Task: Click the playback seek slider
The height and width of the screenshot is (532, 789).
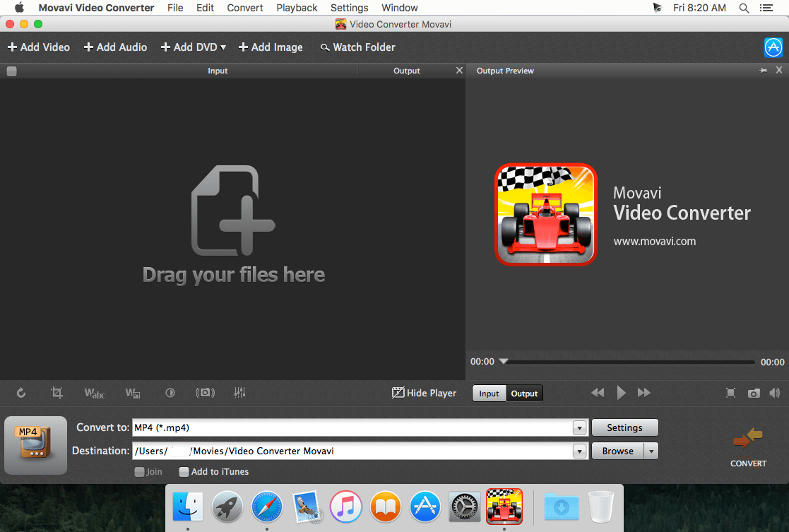Action: coord(629,362)
